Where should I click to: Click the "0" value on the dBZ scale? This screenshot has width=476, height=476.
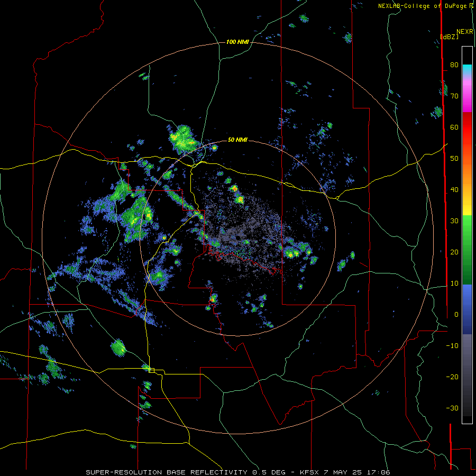click(x=456, y=315)
